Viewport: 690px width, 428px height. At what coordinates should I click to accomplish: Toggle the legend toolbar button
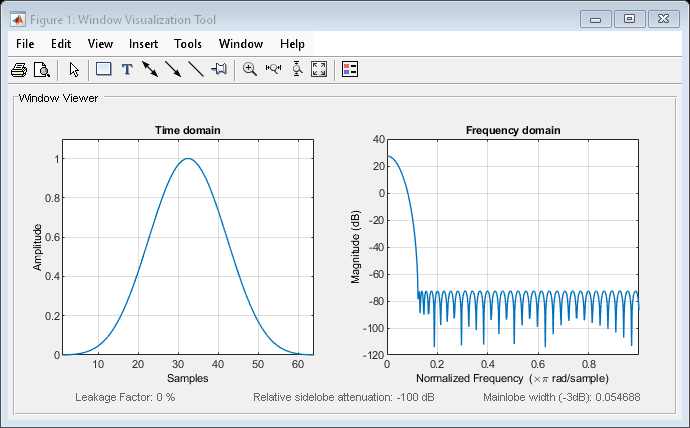[350, 70]
